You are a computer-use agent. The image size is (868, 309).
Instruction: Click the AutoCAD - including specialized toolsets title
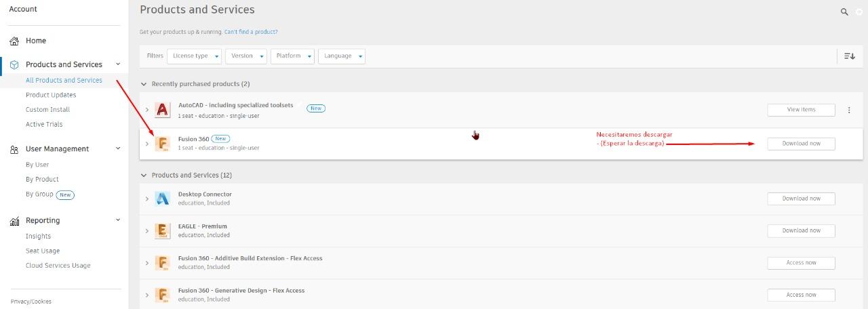(x=236, y=105)
